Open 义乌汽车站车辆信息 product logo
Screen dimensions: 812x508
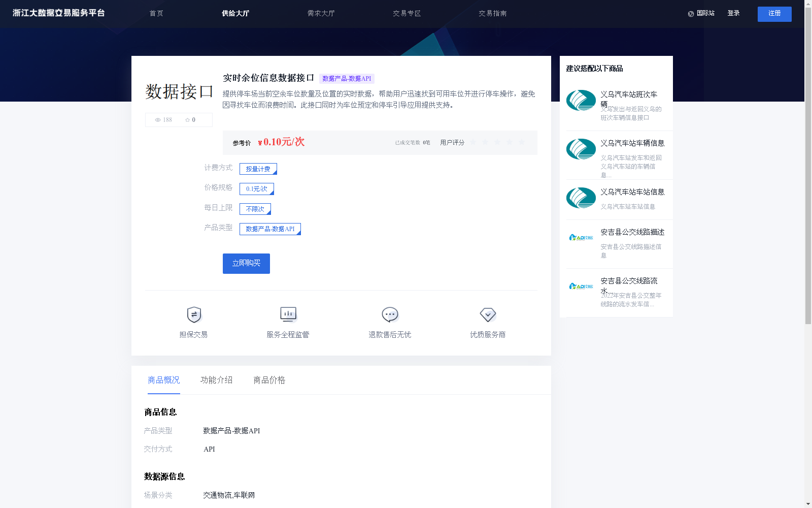[x=581, y=149]
